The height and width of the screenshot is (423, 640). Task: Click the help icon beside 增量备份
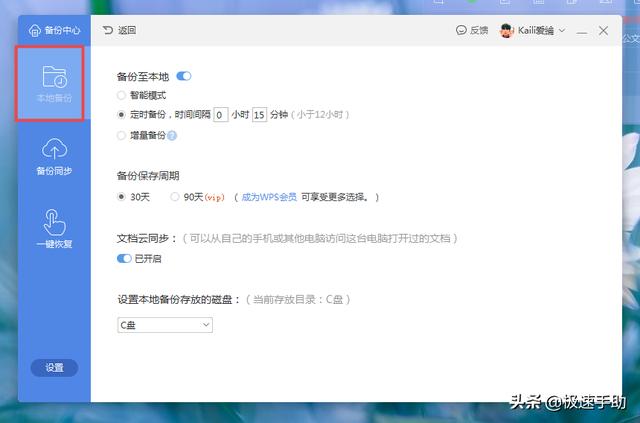pyautogui.click(x=172, y=136)
